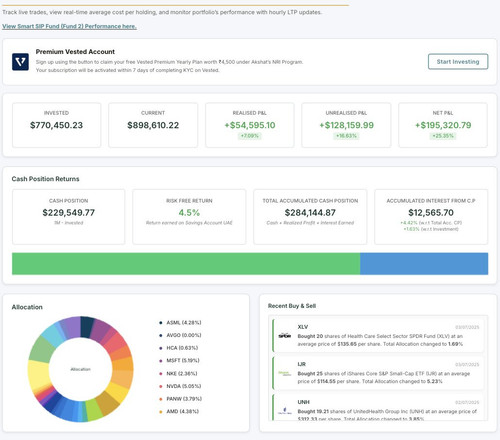Screen dimensions: 500x440
Task: Open the UNH recent trade card
Action: [378, 407]
